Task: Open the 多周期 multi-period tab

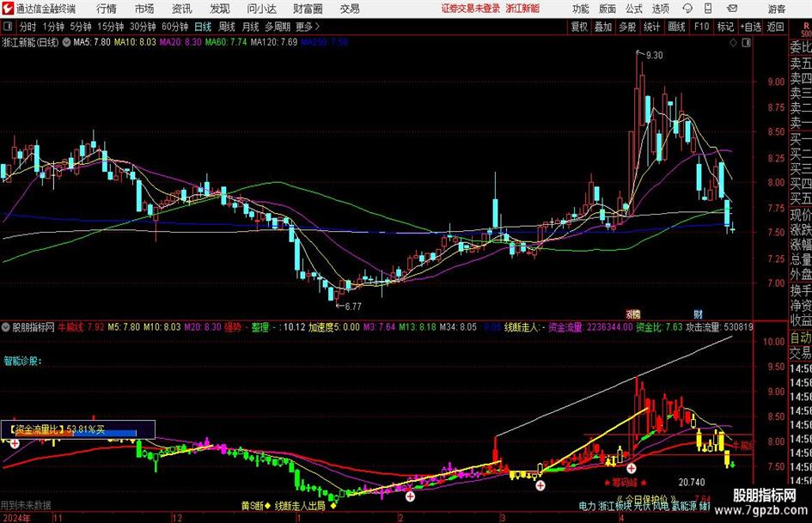Action: coord(278,27)
